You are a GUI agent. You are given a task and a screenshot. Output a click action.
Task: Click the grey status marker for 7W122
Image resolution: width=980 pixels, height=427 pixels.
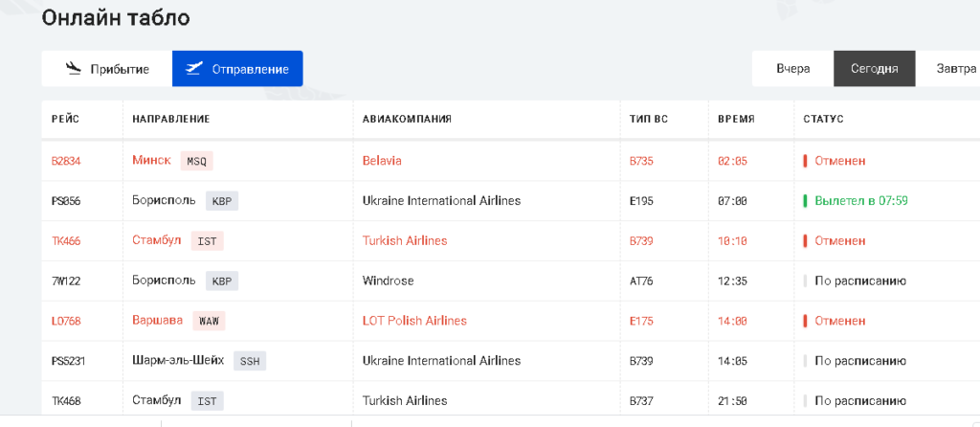(805, 281)
